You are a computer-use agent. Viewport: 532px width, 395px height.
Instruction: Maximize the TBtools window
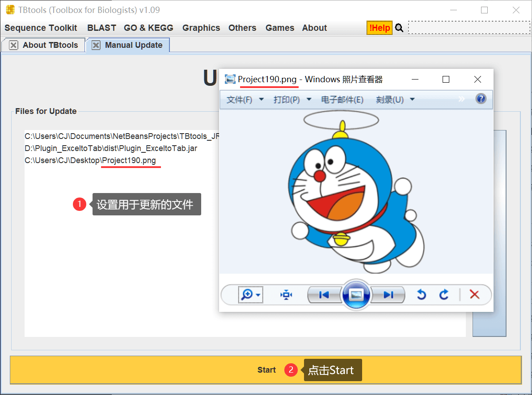tap(485, 10)
